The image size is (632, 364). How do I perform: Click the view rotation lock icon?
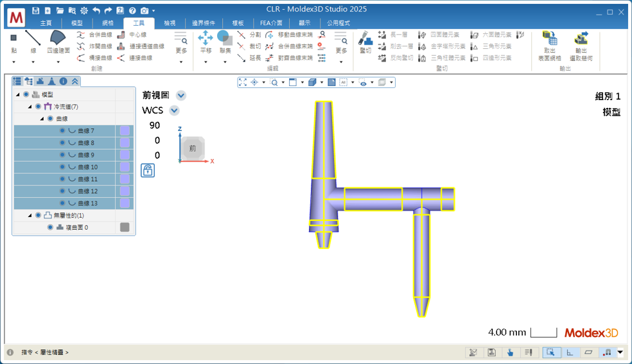[148, 170]
